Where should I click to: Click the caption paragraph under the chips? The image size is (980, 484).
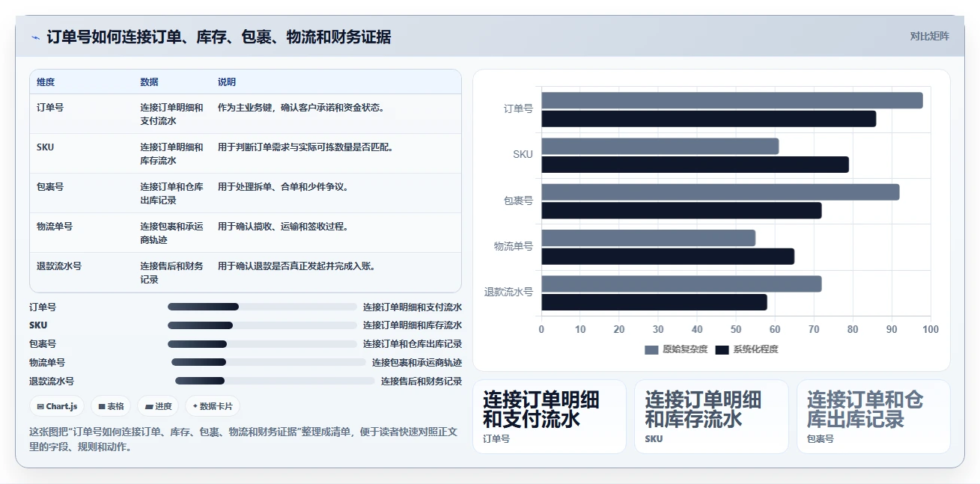coord(243,440)
